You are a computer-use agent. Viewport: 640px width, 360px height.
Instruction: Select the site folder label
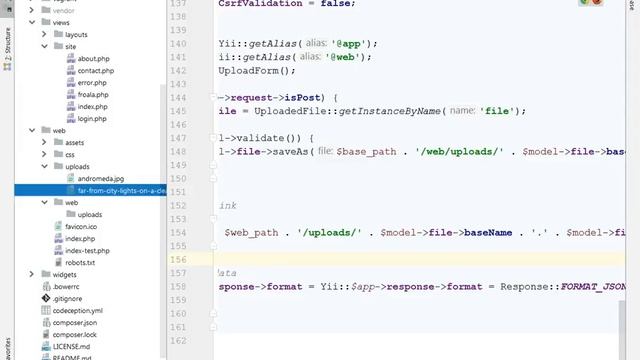coord(71,47)
